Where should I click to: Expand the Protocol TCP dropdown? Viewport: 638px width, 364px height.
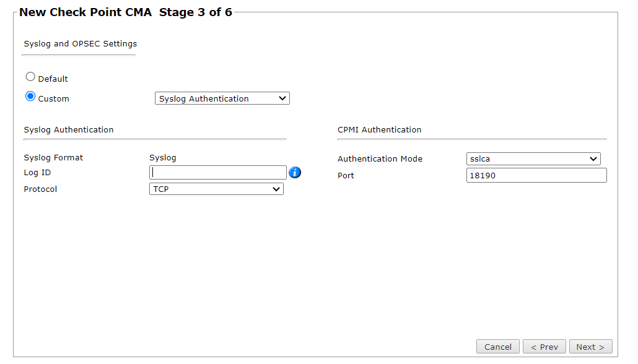(216, 189)
